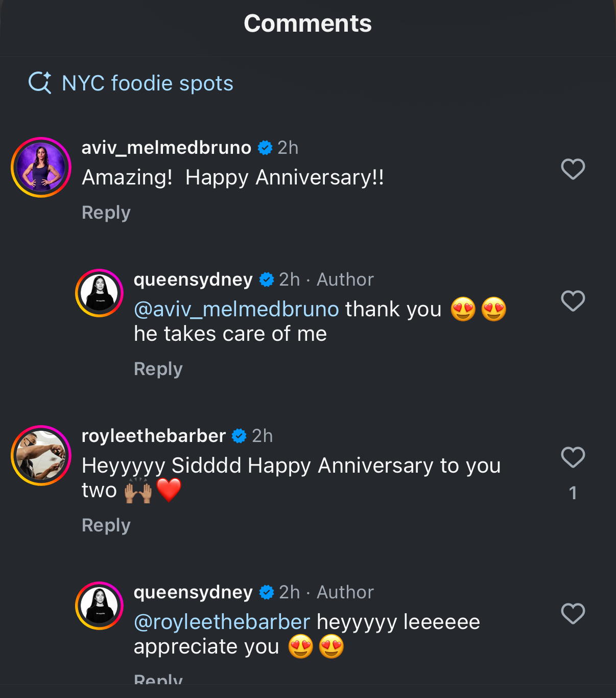Tap the AI search sparkle magnifier icon

pyautogui.click(x=40, y=83)
